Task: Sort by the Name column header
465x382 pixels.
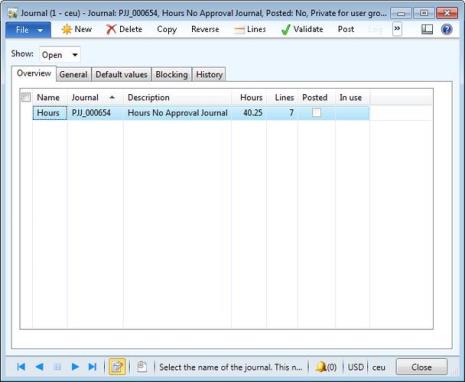Action: (x=50, y=98)
